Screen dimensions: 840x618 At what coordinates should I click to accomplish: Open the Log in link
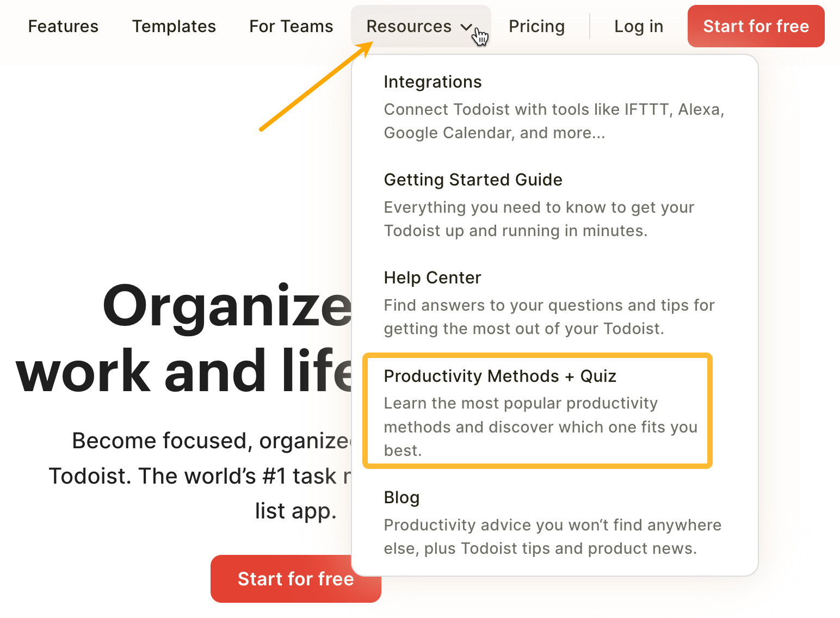pyautogui.click(x=639, y=26)
